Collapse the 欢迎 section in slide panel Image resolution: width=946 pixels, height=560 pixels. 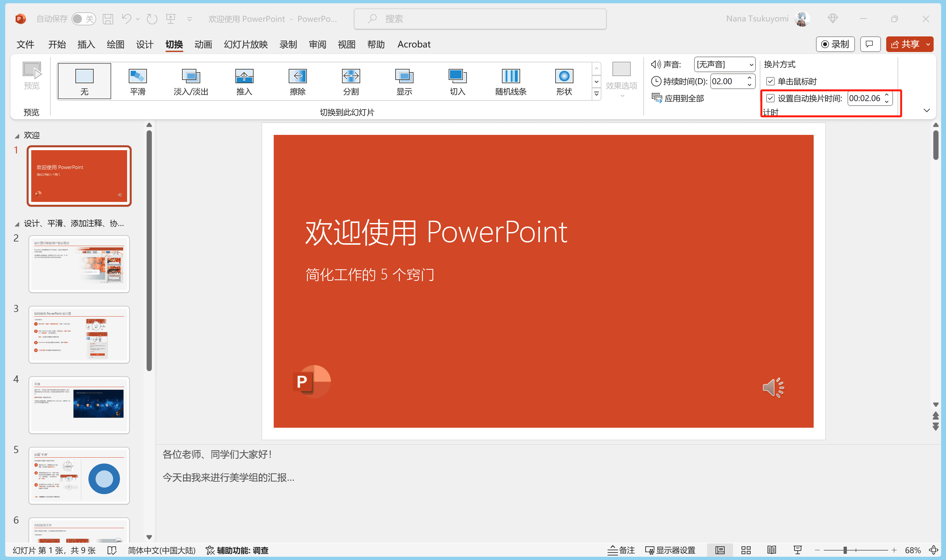click(x=17, y=136)
